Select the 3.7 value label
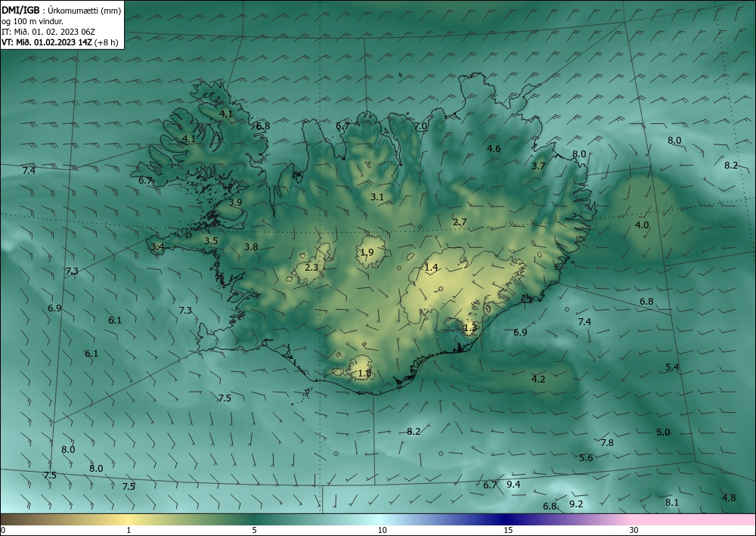Image resolution: width=756 pixels, height=536 pixels. click(x=538, y=166)
